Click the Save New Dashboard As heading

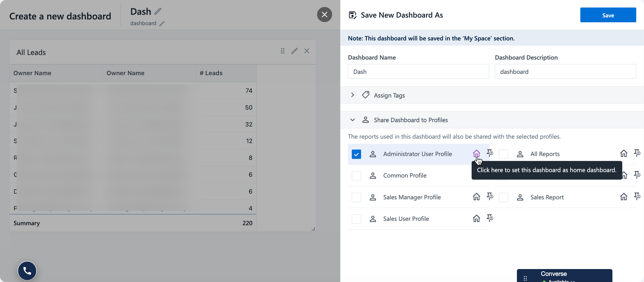[402, 15]
